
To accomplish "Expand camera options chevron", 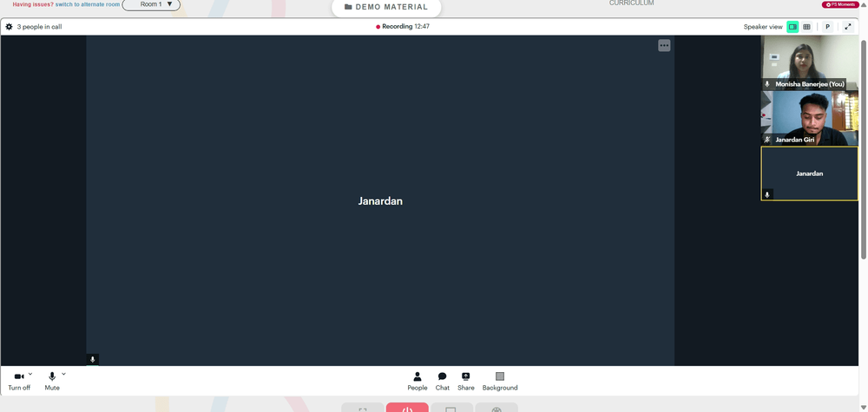I will [30, 375].
